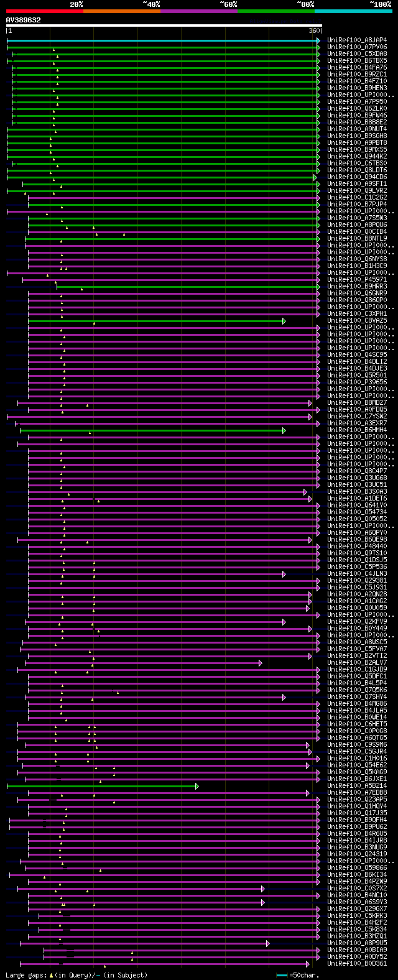Click the UniRef100_Q8C4P7 entry
398x980 pixels.
357,471
